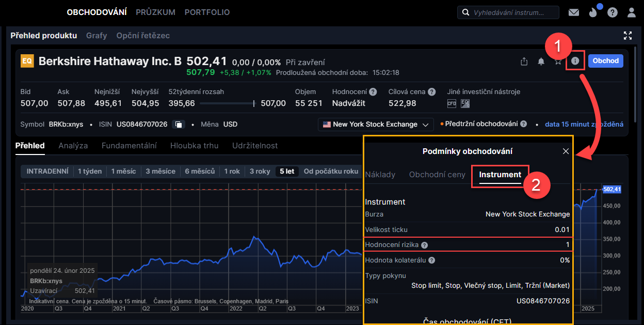The image size is (644, 325).
Task: Close the Podmínky obchodování panel
Action: pyautogui.click(x=566, y=151)
